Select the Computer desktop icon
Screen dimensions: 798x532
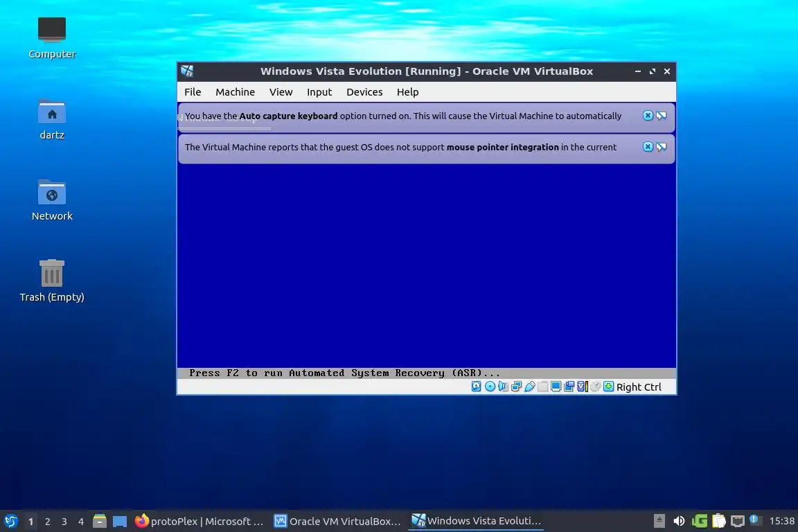tap(52, 38)
